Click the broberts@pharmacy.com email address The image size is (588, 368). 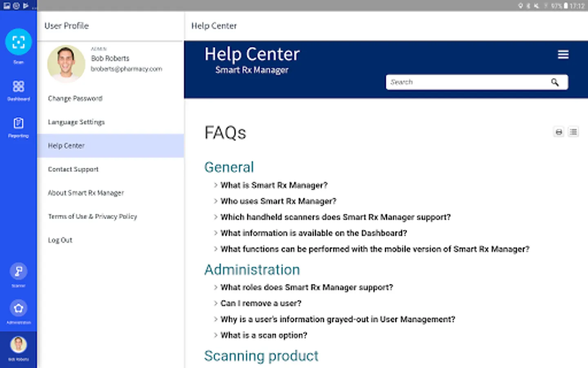click(127, 69)
